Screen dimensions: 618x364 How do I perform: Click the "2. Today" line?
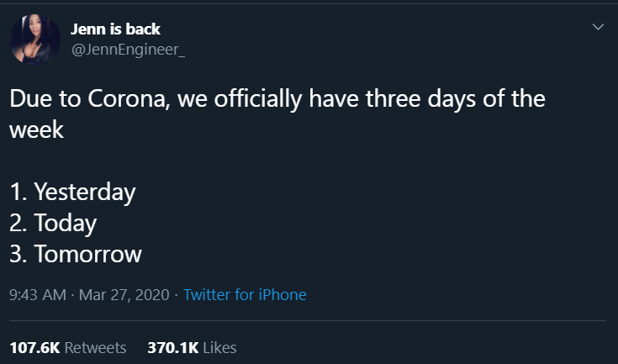coord(53,223)
